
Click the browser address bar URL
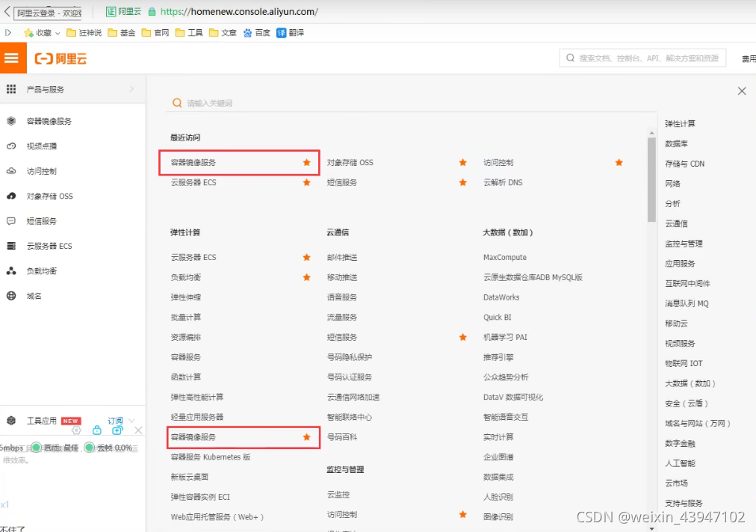[x=239, y=11]
